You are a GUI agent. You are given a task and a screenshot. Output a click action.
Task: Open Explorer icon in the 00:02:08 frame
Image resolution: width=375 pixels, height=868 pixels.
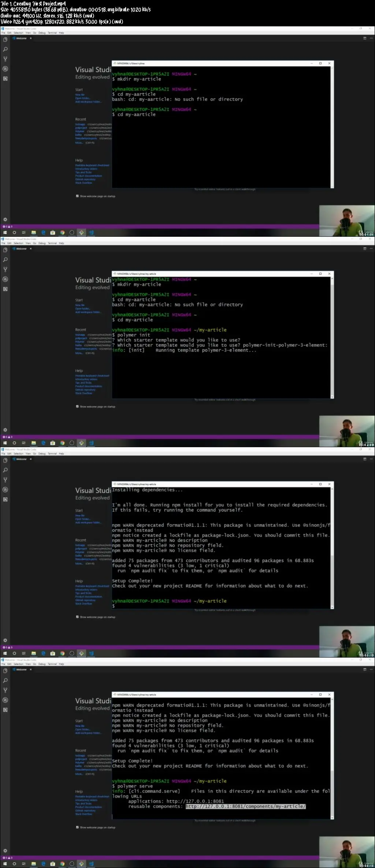5,250
